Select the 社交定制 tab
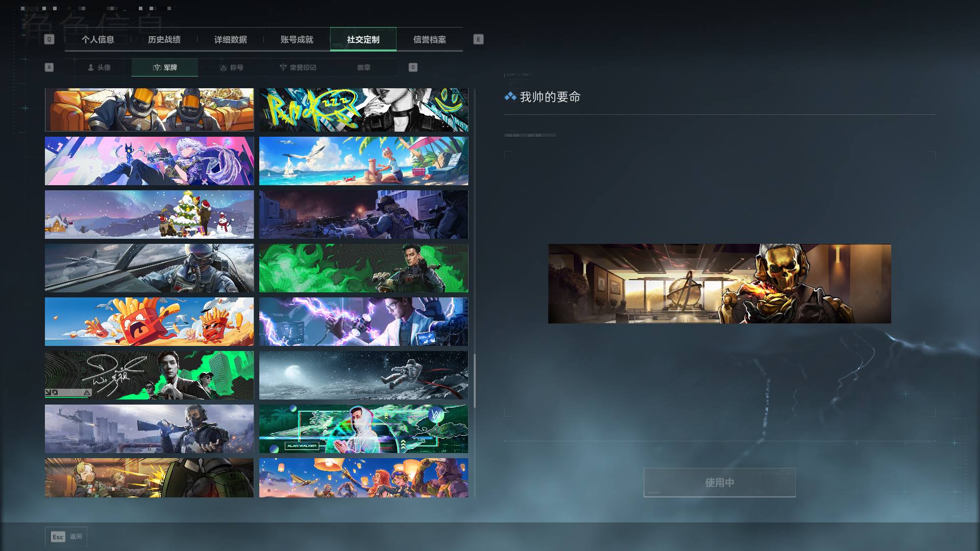 pos(363,39)
